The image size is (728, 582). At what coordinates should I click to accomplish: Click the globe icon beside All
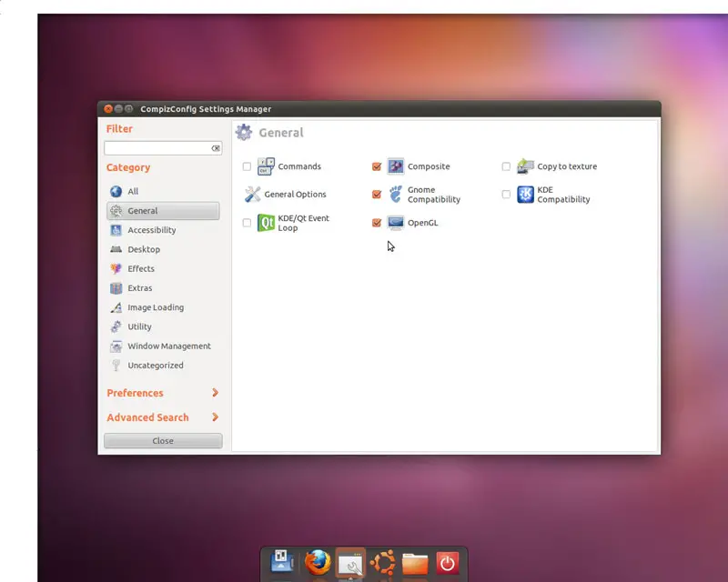coord(116,191)
